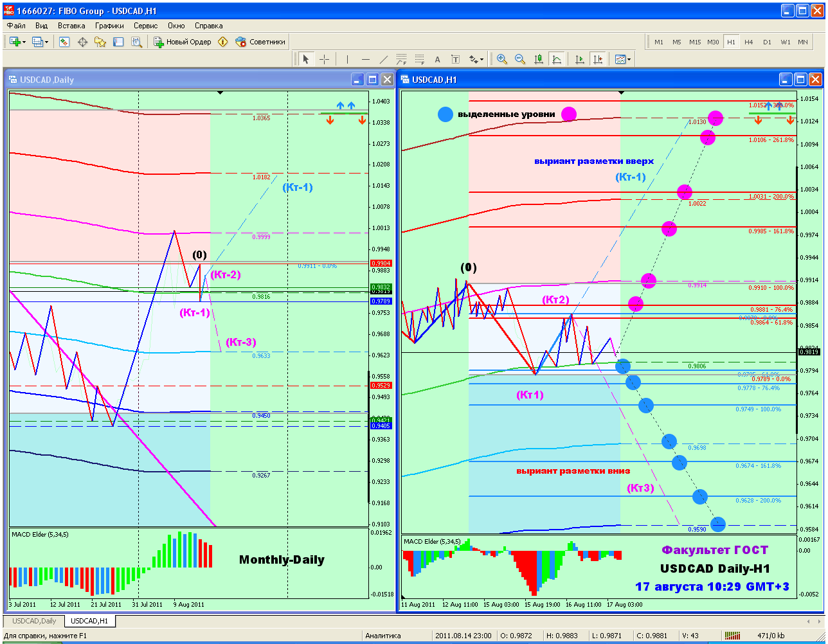Open the Сервис menu
The image size is (828, 644).
[146, 26]
